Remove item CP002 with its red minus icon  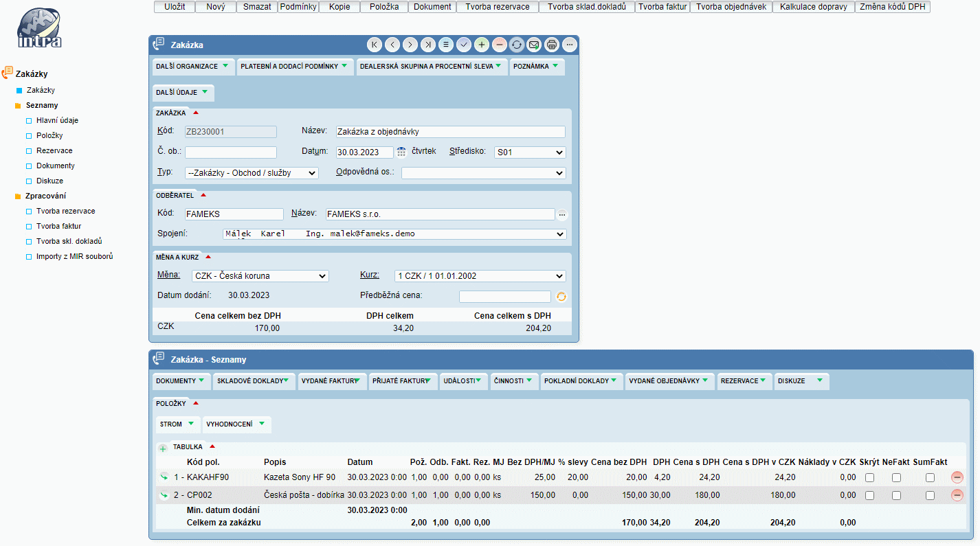957,494
